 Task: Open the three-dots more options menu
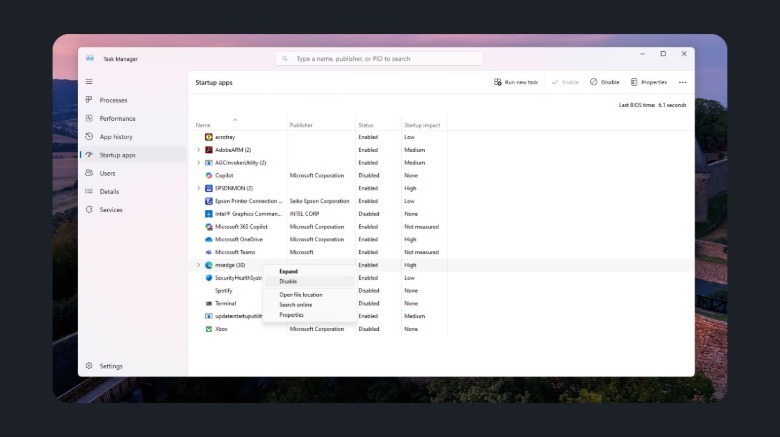(682, 82)
